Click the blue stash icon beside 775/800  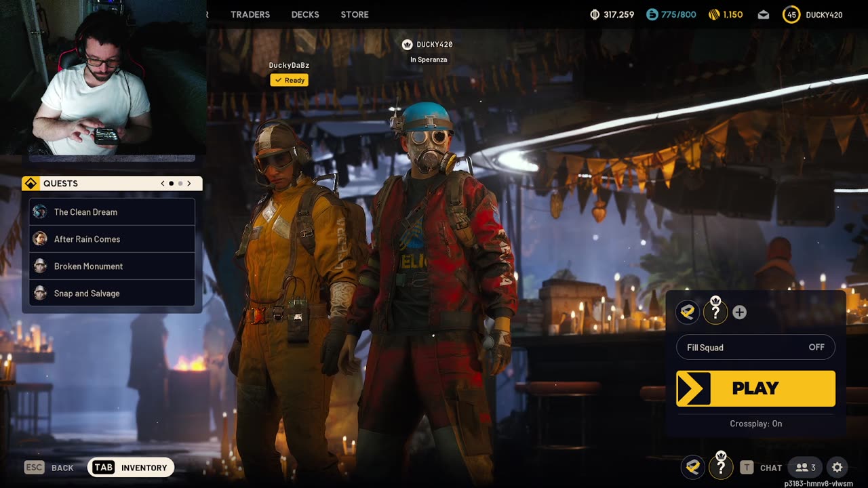point(652,14)
